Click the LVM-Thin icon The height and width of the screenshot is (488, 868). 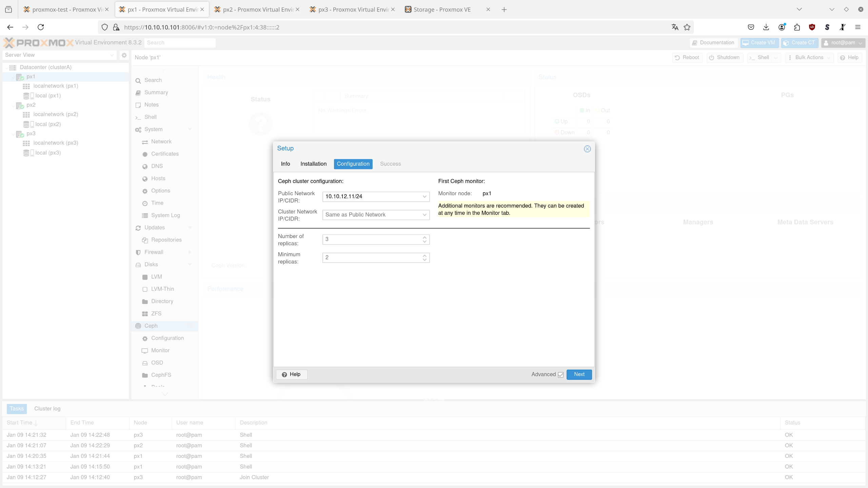click(x=145, y=289)
